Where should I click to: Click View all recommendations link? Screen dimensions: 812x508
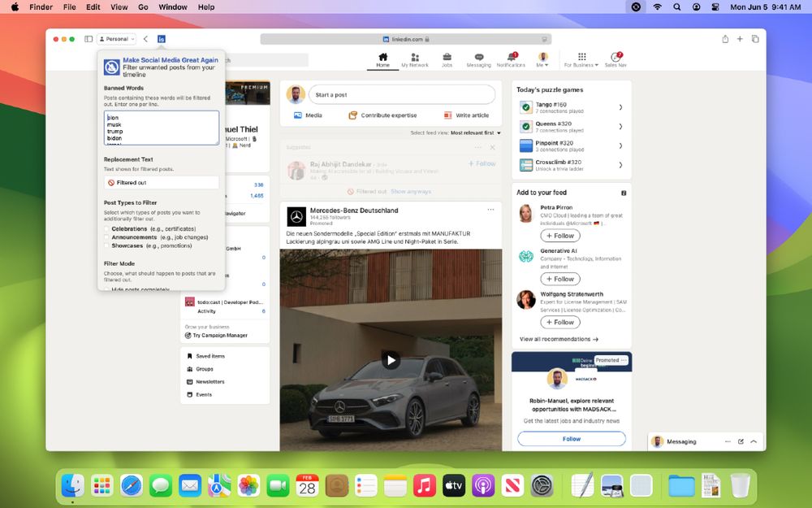tap(559, 339)
